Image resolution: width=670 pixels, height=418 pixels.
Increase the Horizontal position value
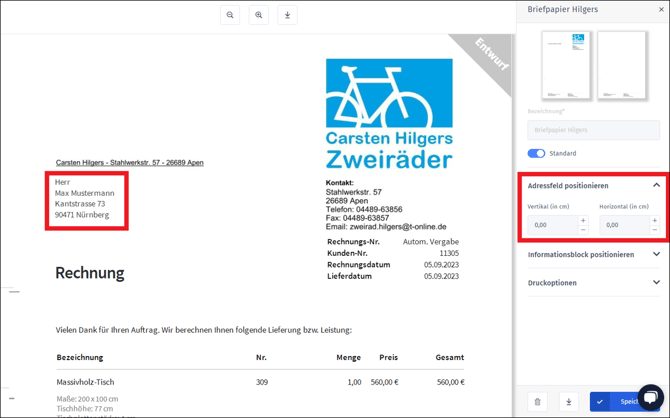coord(655,220)
